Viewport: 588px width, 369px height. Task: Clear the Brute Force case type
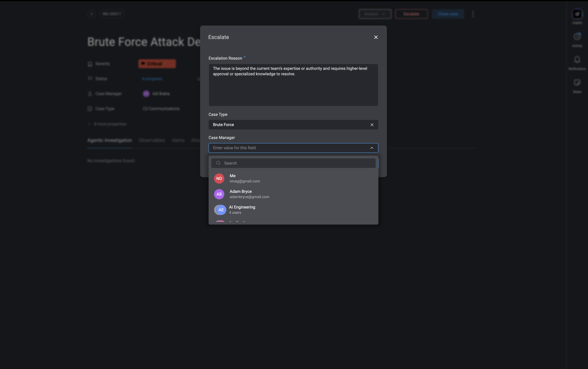point(372,125)
